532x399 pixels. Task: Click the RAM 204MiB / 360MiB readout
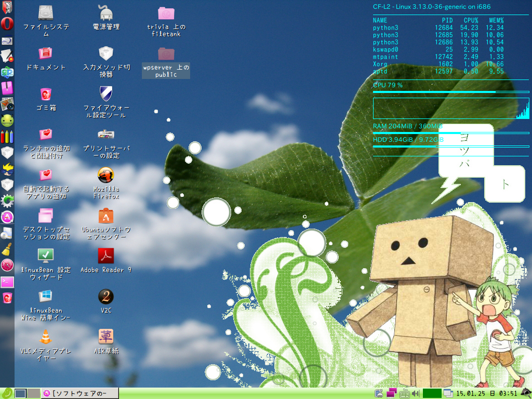coord(407,126)
